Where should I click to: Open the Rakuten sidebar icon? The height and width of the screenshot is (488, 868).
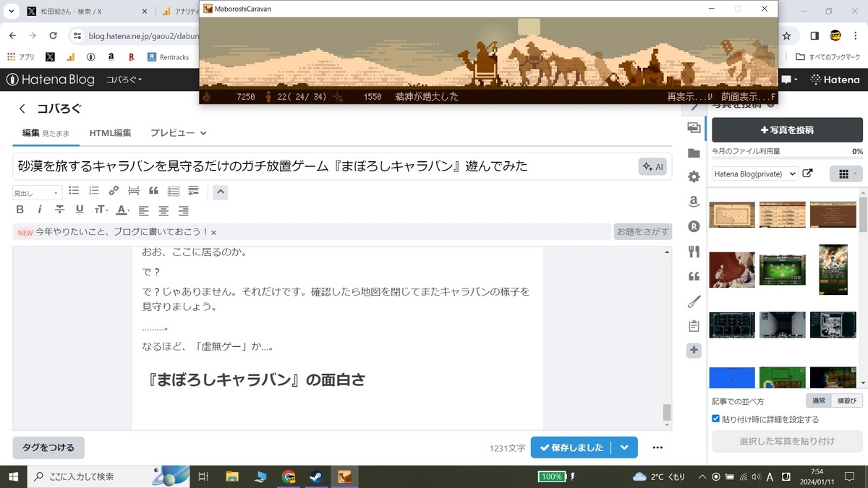[x=694, y=226]
